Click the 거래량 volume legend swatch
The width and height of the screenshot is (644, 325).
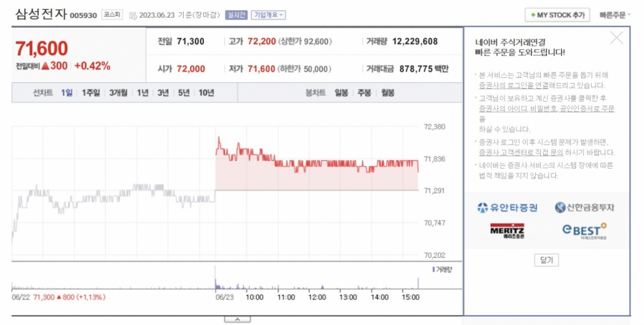coord(433,269)
